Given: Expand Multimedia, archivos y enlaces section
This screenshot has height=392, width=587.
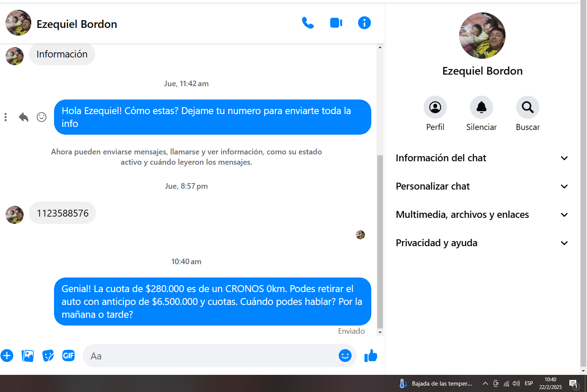Looking at the screenshot, I should coord(482,214).
